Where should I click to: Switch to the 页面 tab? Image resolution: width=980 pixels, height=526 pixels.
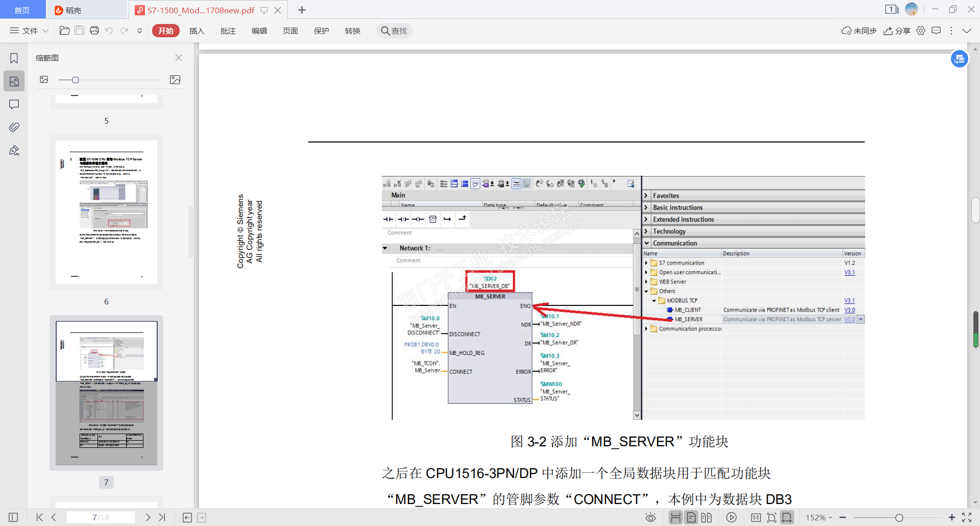pos(290,31)
